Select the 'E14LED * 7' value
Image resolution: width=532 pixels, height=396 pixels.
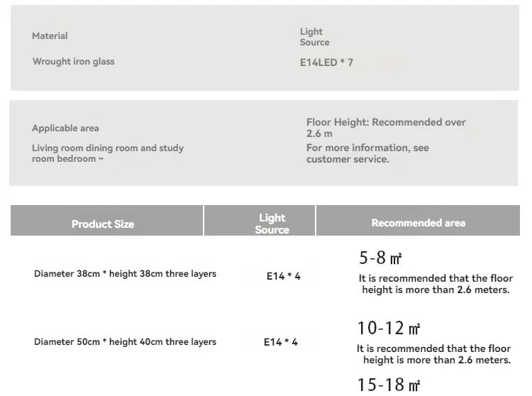tap(326, 62)
